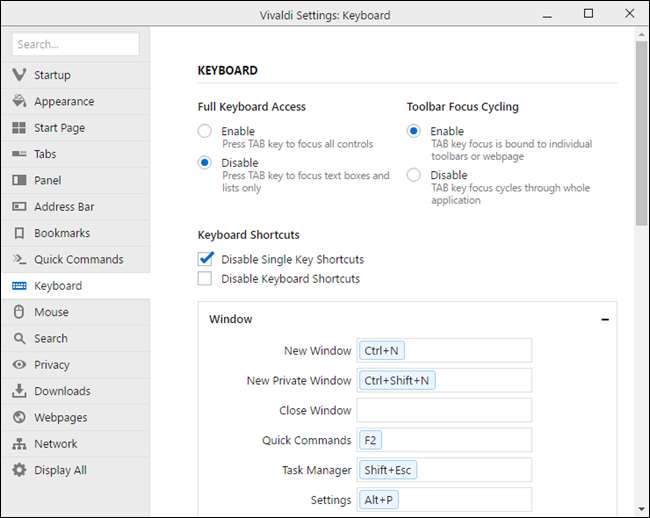Collapse the Window shortcuts section
Screen dimensions: 650x518
[x=605, y=319]
